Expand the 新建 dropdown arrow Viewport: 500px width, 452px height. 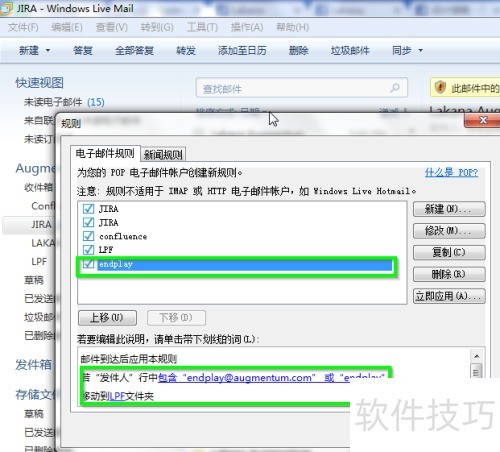48,51
